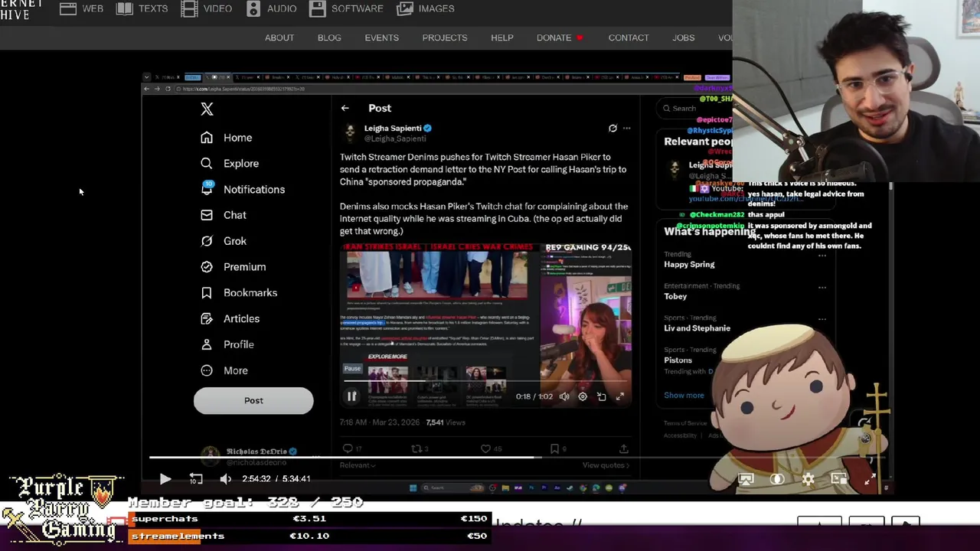Image resolution: width=980 pixels, height=551 pixels.
Task: Open the PROJECTS link
Action: tap(445, 37)
